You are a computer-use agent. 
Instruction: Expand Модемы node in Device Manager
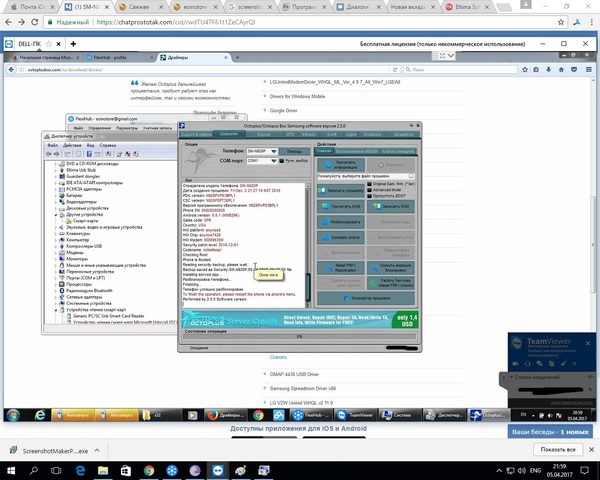(x=55, y=253)
